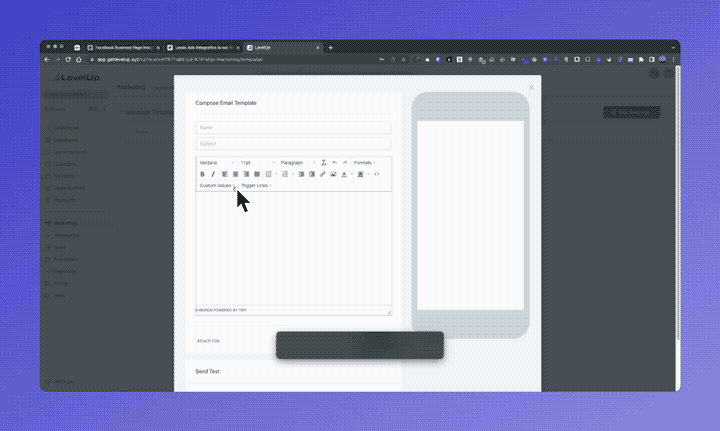
Task: Undo last edit in the editor
Action: [334, 163]
